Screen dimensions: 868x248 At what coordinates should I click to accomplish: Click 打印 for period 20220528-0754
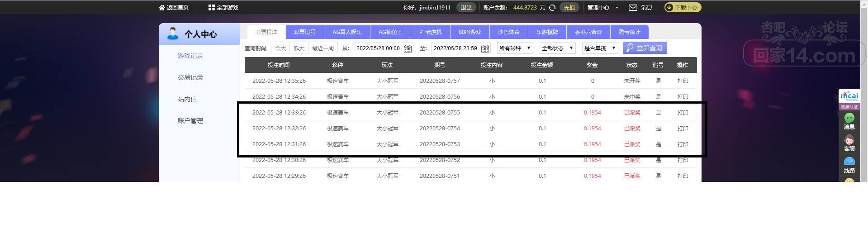(x=683, y=129)
